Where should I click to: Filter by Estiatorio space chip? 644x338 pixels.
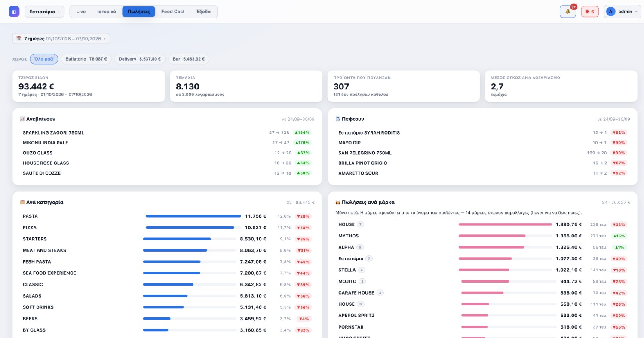(86, 59)
